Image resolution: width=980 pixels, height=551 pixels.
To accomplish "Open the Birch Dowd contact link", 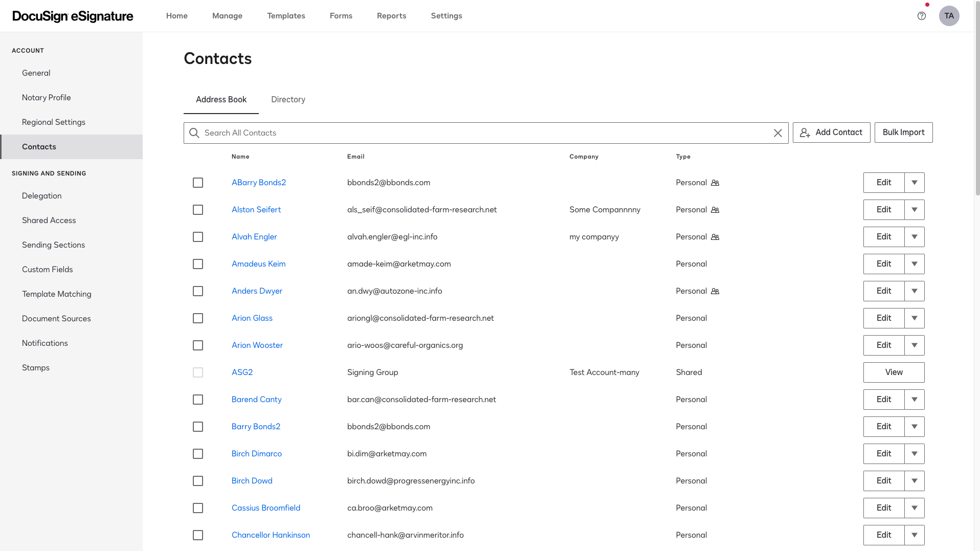I will click(252, 481).
